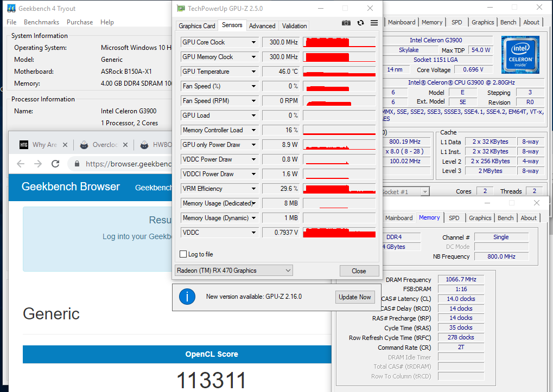Open the Geekbench Help menu
553x392 pixels.
tap(107, 22)
